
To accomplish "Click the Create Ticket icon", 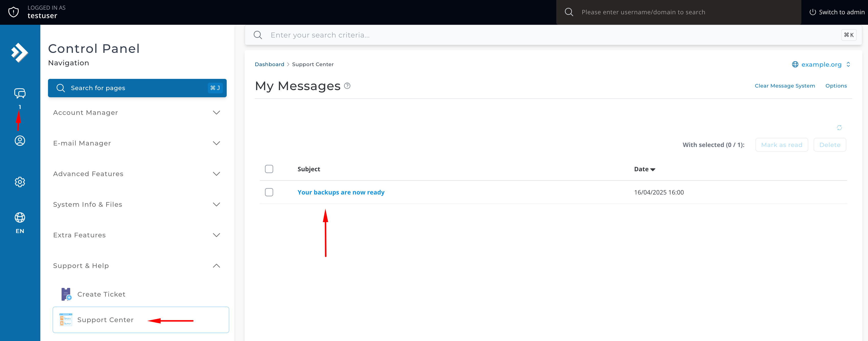I will (x=66, y=294).
